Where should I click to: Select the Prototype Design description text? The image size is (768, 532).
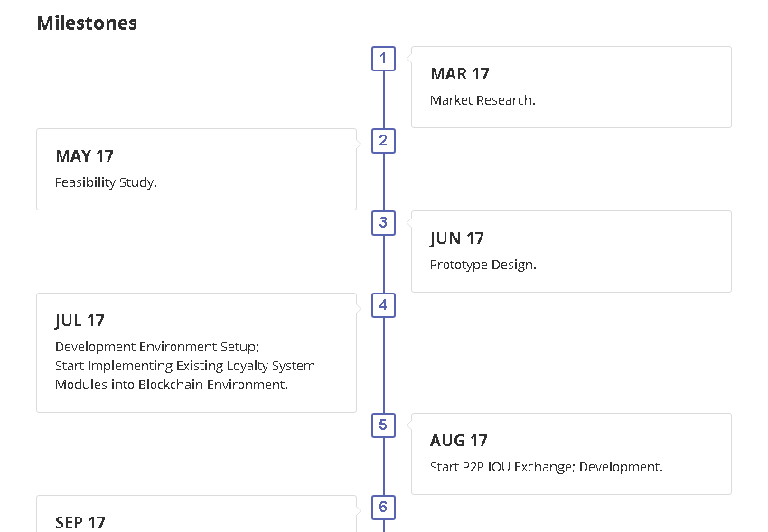482,265
